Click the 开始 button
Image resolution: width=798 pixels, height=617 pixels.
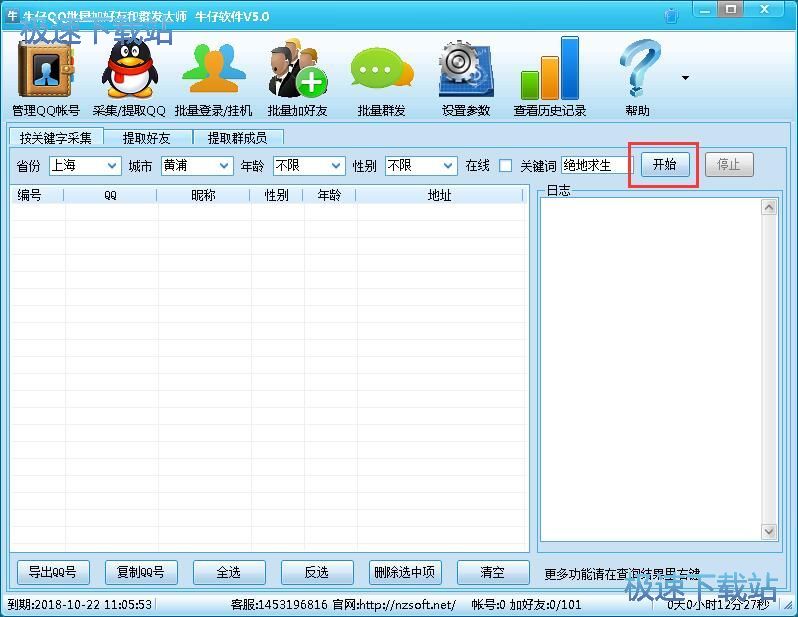click(665, 164)
